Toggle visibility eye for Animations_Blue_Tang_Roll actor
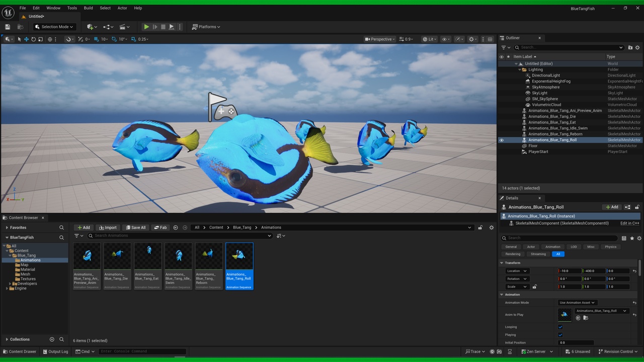The image size is (644, 362). click(501, 140)
